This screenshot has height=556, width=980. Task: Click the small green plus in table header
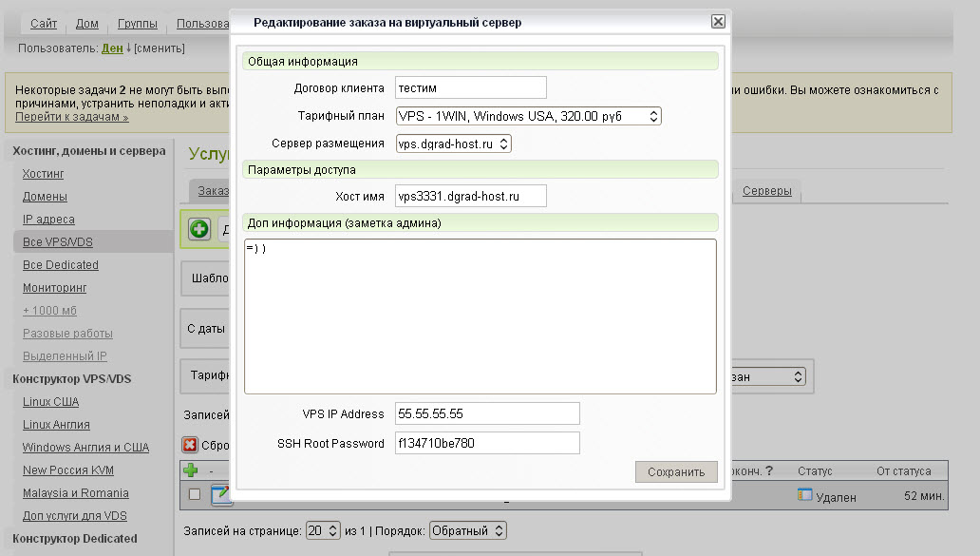pos(190,470)
